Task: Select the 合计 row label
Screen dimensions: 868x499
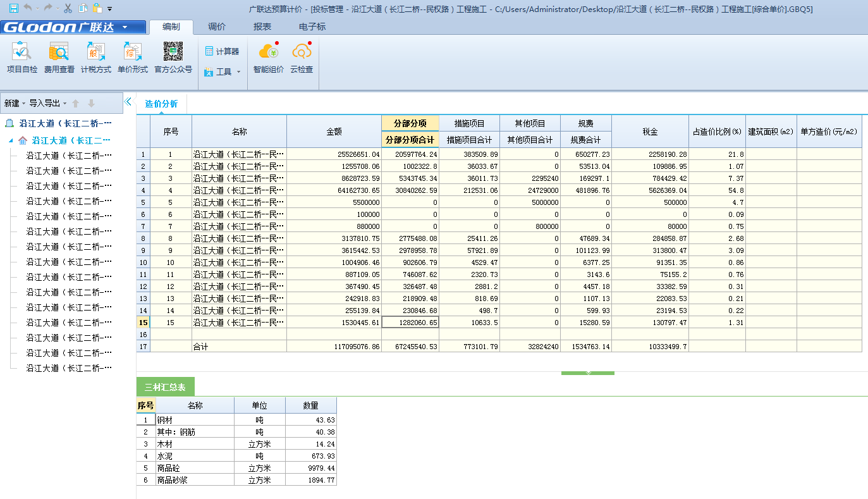Action: 239,347
